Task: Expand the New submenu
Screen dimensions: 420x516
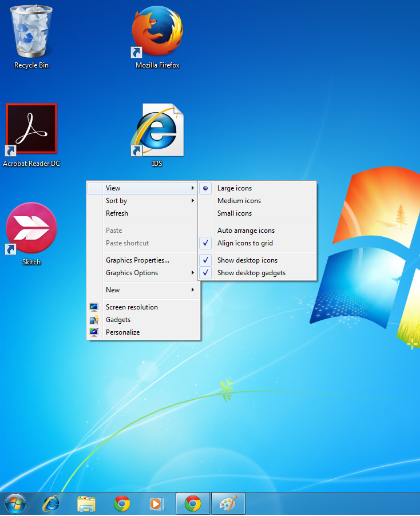Action: point(142,290)
